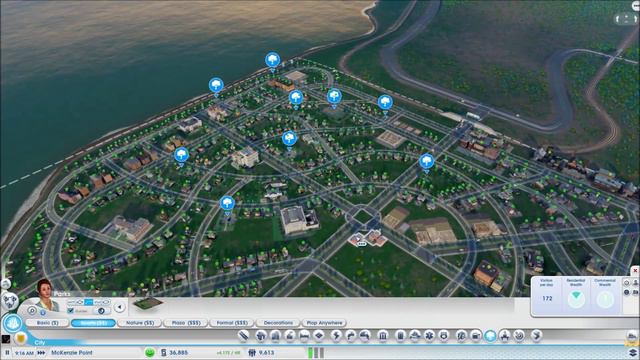The image size is (640, 360).
Task: Open the Police badge icon
Action: [x=444, y=336]
